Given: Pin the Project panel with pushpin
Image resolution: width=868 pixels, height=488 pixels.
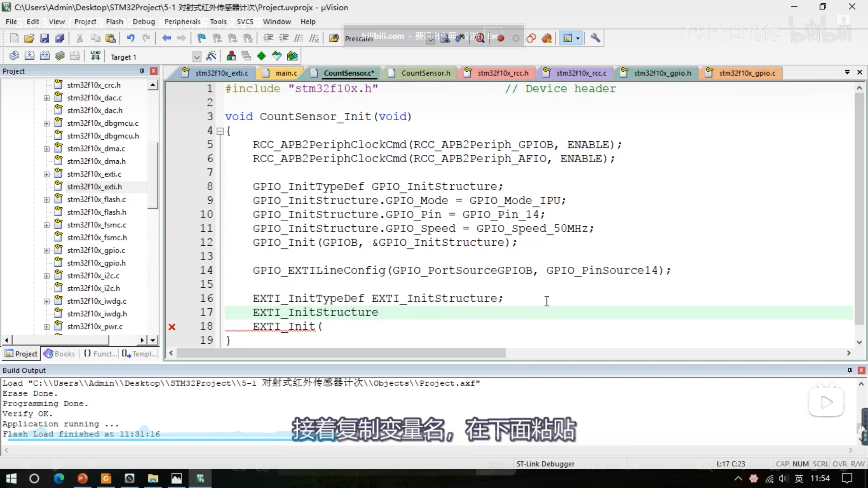Looking at the screenshot, I should pos(142,71).
